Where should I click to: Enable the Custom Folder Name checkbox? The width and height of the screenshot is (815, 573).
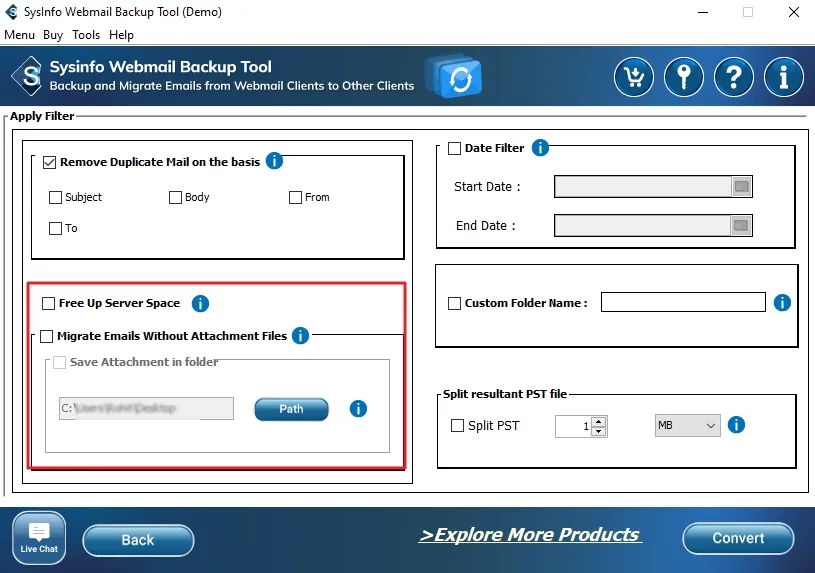pyautogui.click(x=454, y=303)
